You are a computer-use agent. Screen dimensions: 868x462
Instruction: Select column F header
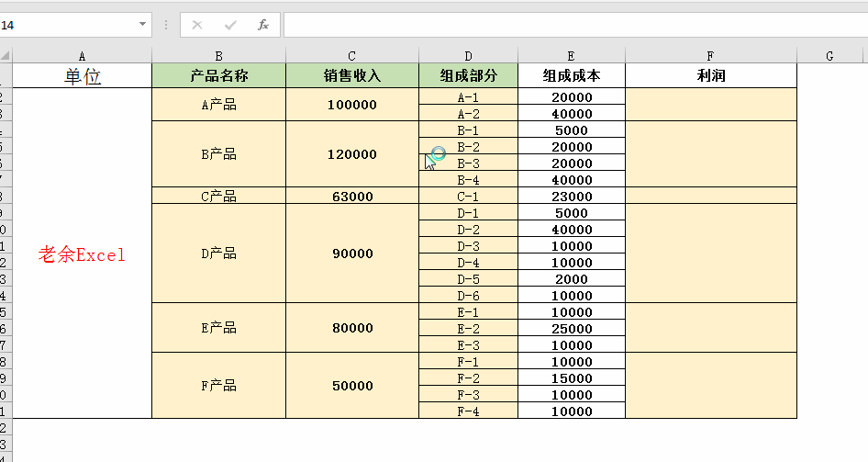click(711, 55)
